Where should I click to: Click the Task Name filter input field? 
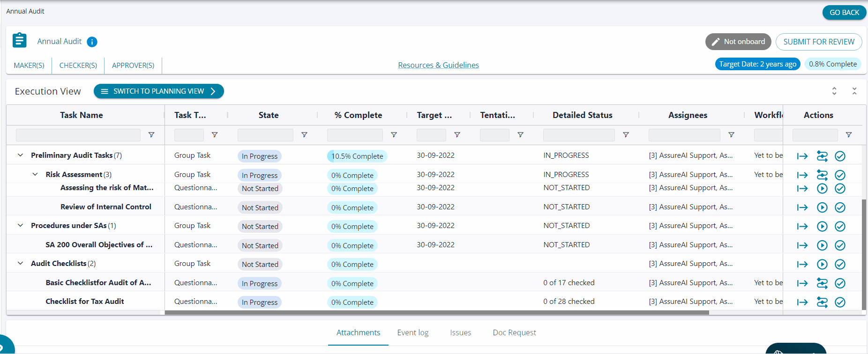tap(78, 135)
